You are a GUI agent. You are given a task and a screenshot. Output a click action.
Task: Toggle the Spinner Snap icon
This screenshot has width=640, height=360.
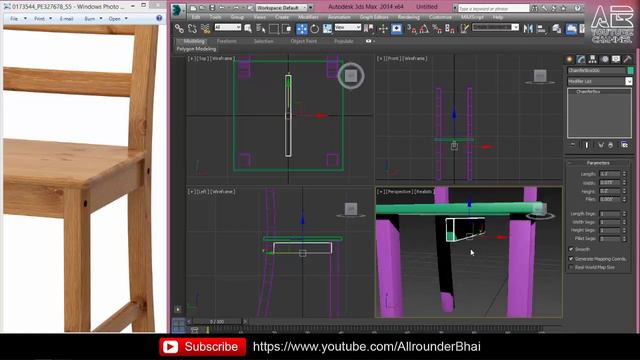(x=450, y=29)
